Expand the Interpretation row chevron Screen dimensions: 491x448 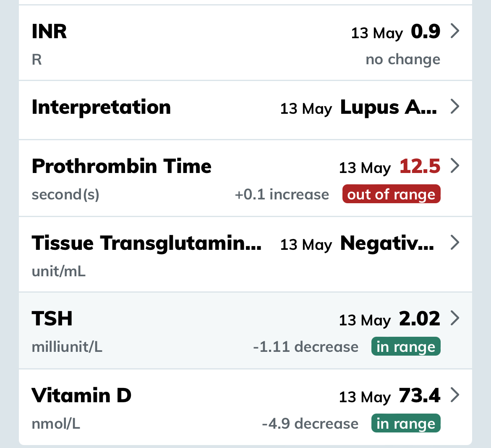tap(455, 107)
